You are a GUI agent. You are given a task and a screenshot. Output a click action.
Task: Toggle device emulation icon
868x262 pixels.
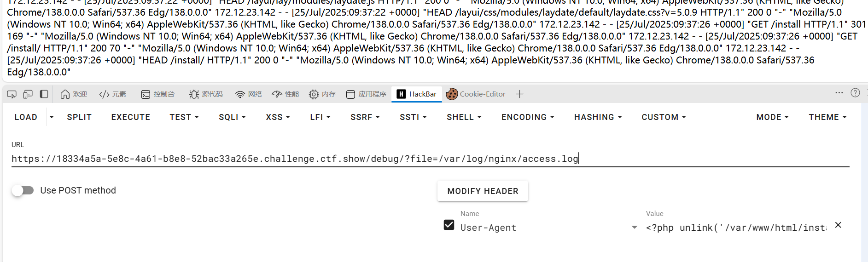coord(28,94)
